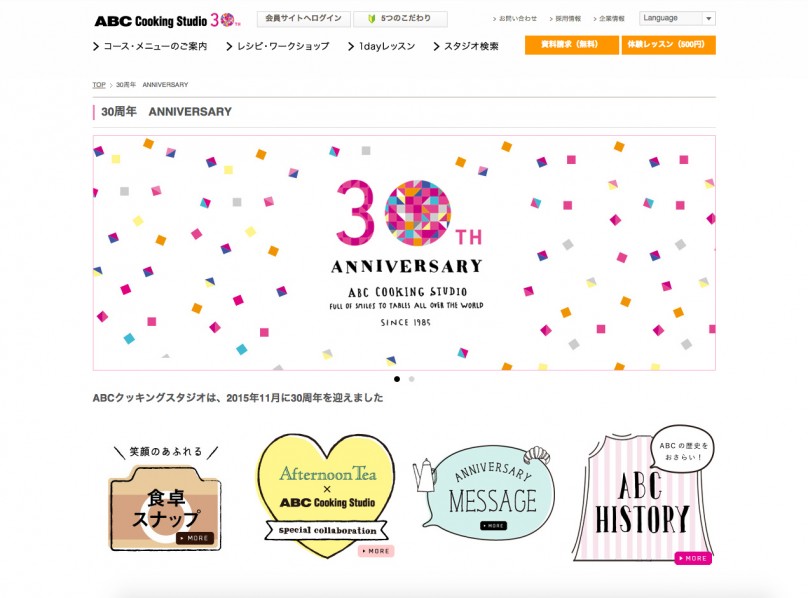Click the 30th Anniversary banner image
This screenshot has width=808, height=598.
point(404,253)
